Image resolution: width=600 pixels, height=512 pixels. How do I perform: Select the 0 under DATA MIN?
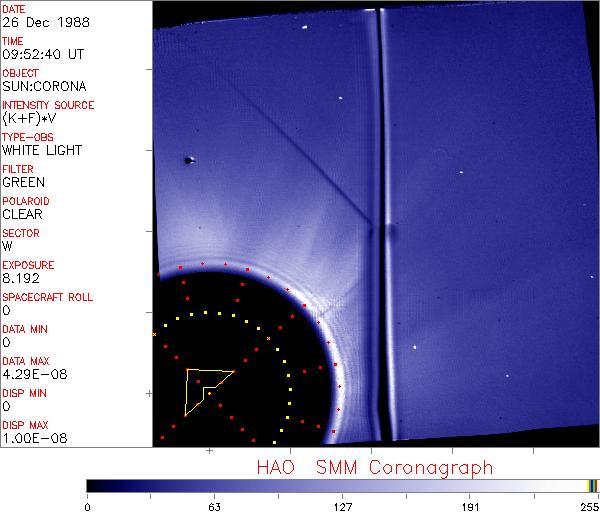(x=7, y=342)
